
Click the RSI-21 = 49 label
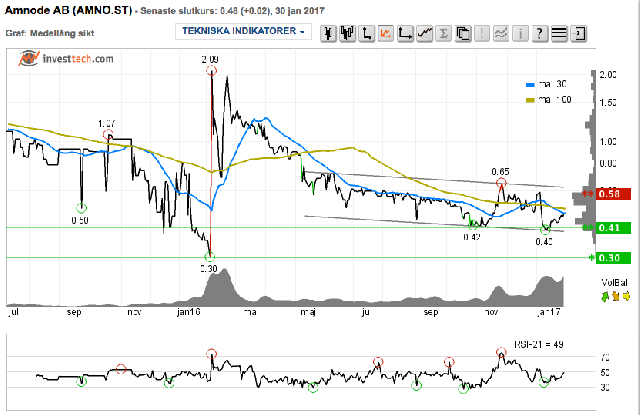point(539,345)
